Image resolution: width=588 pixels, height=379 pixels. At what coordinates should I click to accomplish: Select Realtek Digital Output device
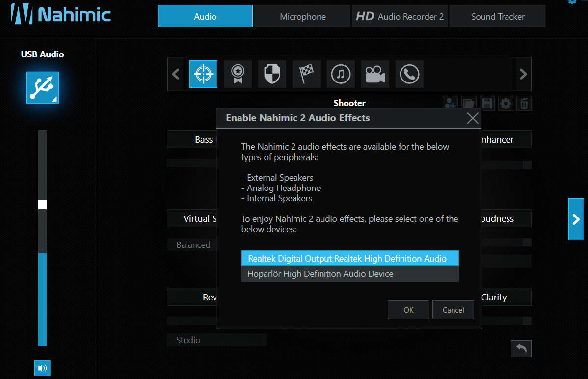click(x=350, y=258)
